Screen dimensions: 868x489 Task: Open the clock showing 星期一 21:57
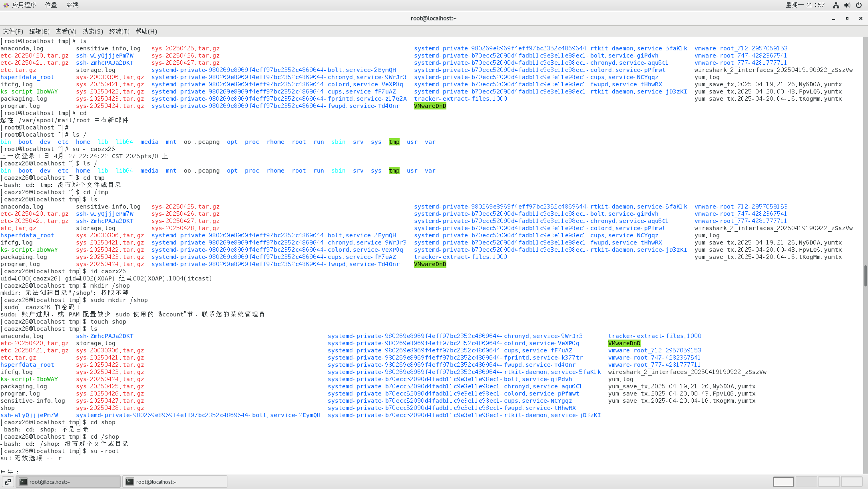(x=805, y=5)
